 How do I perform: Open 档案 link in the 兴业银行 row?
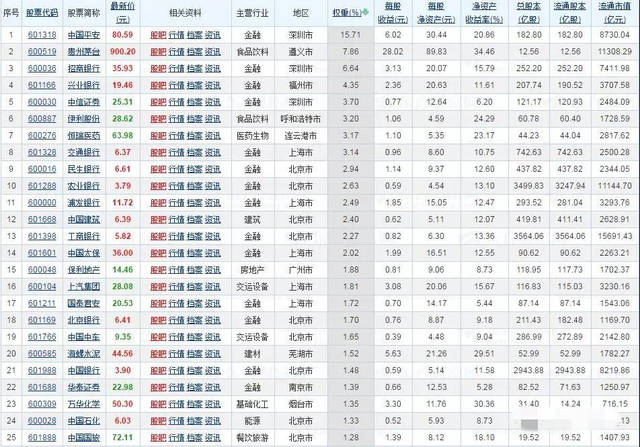pos(195,85)
